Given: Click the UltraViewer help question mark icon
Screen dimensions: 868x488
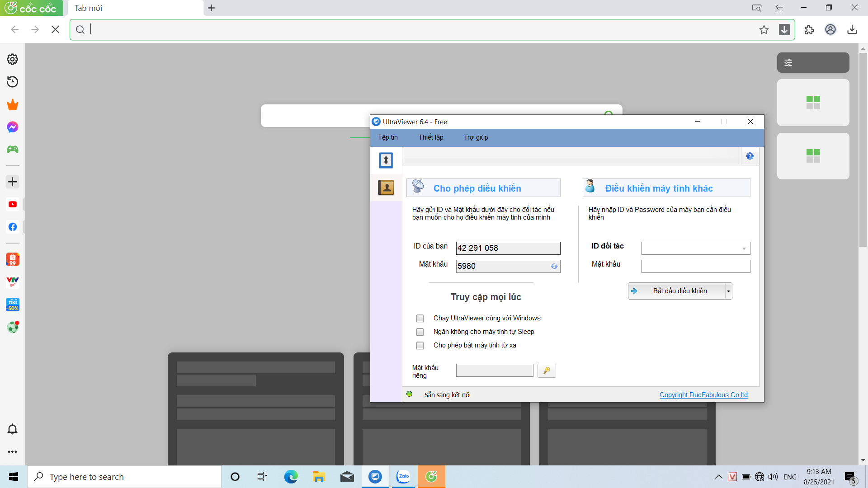Looking at the screenshot, I should point(750,156).
